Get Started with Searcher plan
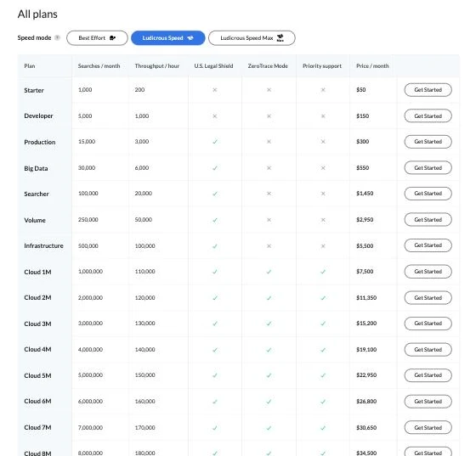This screenshot has height=456, width=476. (428, 194)
